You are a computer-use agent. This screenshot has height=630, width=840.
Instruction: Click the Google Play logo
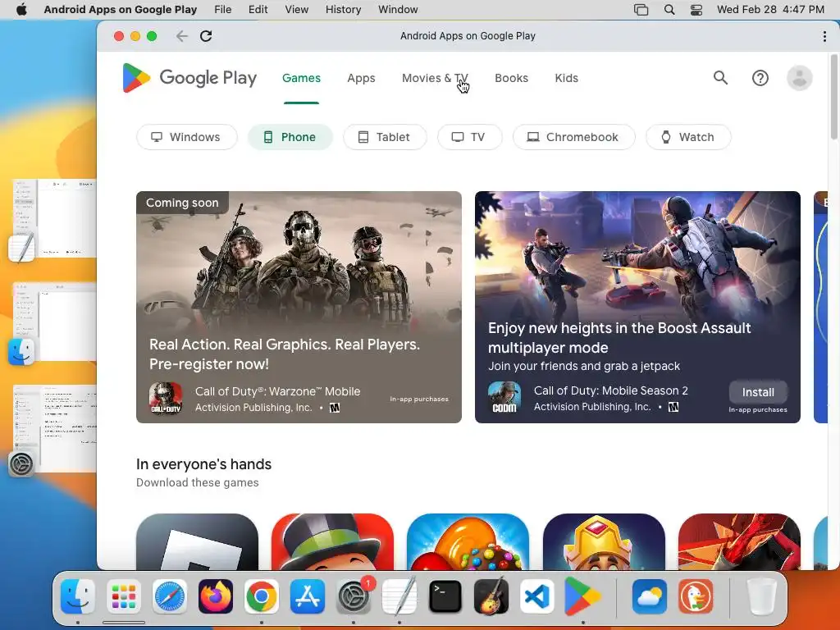[189, 78]
